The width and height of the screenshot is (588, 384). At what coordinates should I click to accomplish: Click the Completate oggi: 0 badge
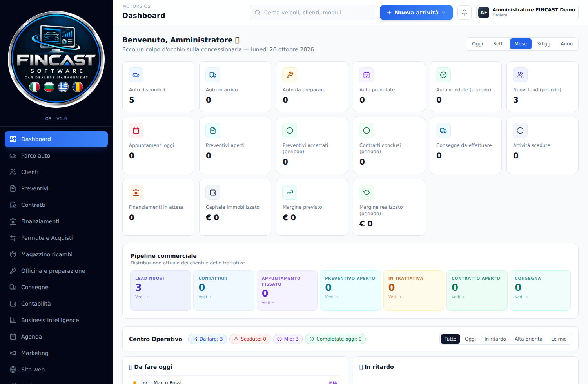click(336, 339)
